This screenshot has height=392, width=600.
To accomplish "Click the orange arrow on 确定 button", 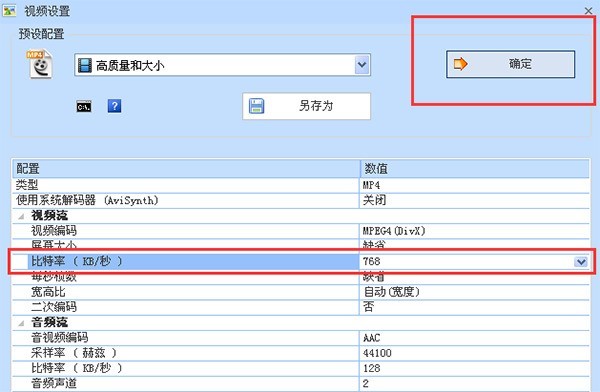I will pyautogui.click(x=460, y=64).
